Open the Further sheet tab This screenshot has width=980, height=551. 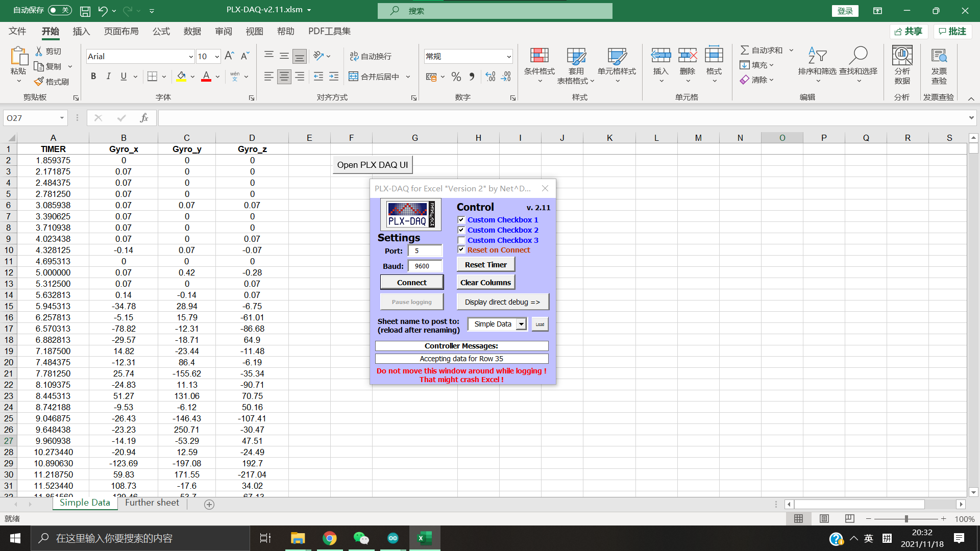click(x=152, y=503)
